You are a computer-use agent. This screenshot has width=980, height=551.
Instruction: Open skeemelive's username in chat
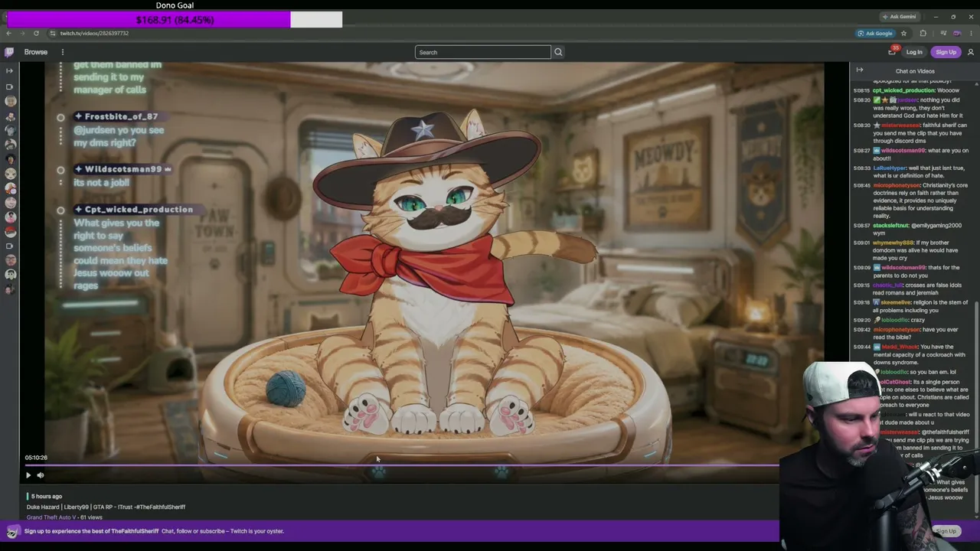[x=896, y=302]
